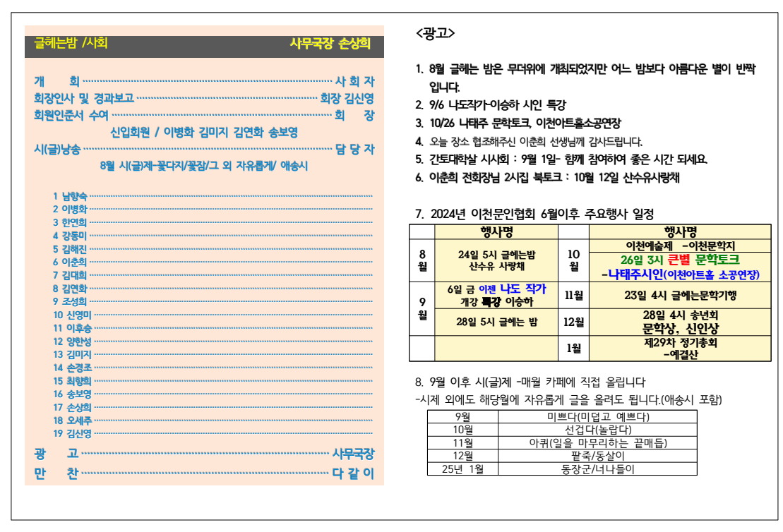
Task: Select reader list row '15 최향희'
Action: [x=213, y=381]
